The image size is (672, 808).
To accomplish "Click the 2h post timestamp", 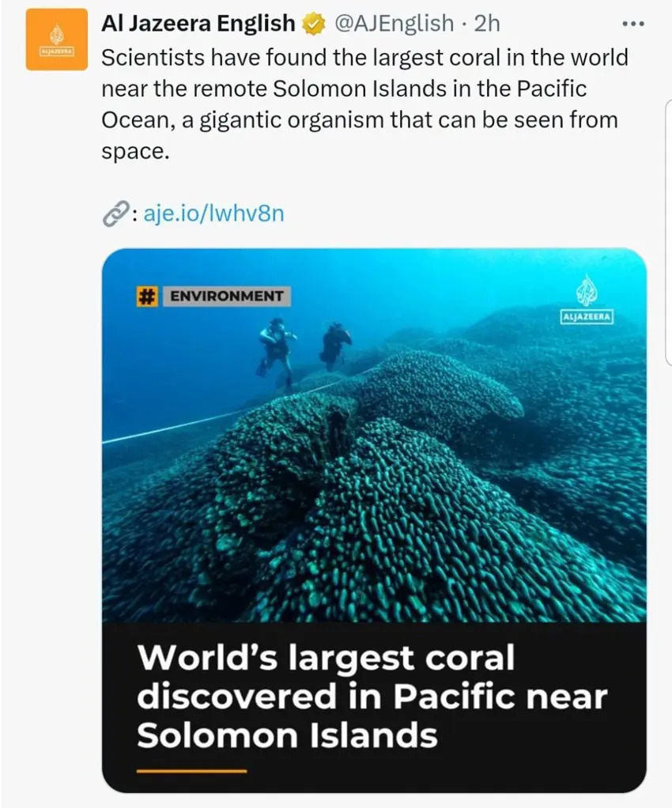I will pyautogui.click(x=487, y=24).
